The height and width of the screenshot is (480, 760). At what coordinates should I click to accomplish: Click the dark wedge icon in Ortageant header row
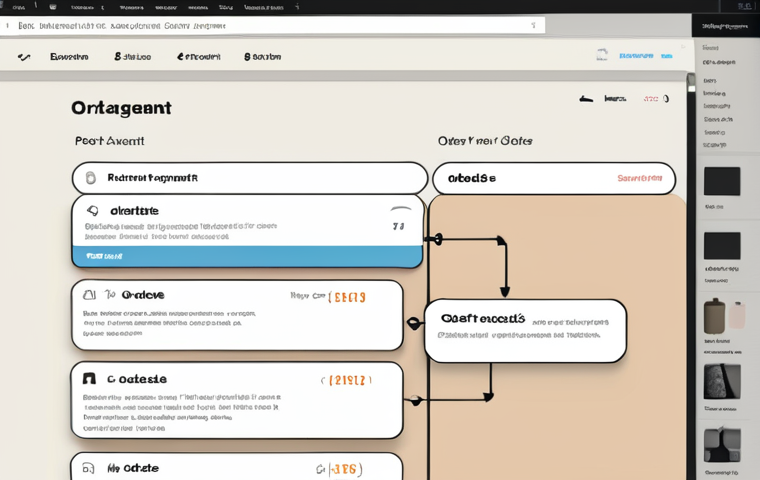pyautogui.click(x=586, y=99)
